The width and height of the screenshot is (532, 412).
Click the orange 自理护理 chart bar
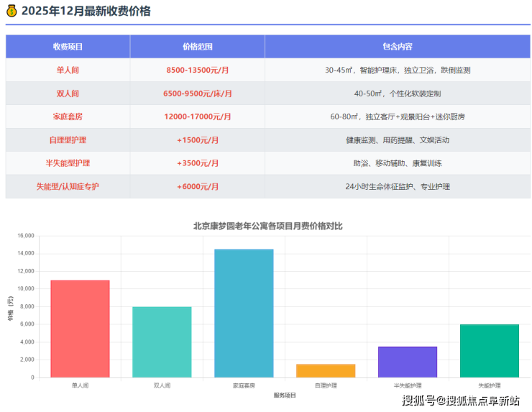coord(326,370)
